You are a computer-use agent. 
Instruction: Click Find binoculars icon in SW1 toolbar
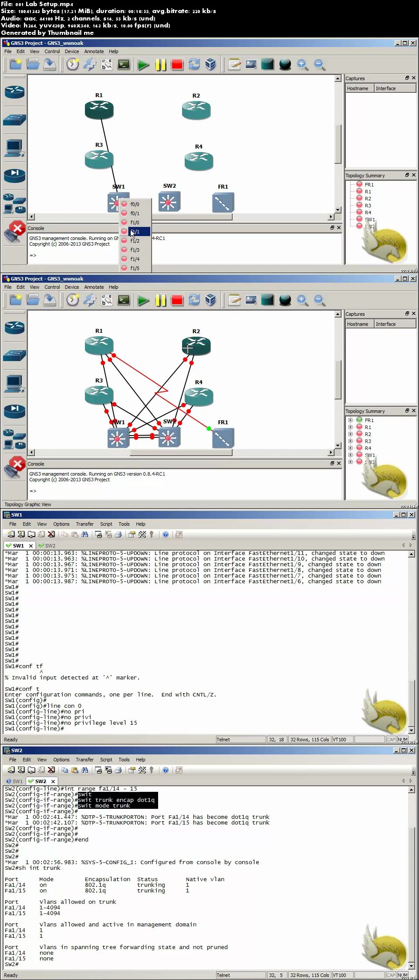[85, 534]
